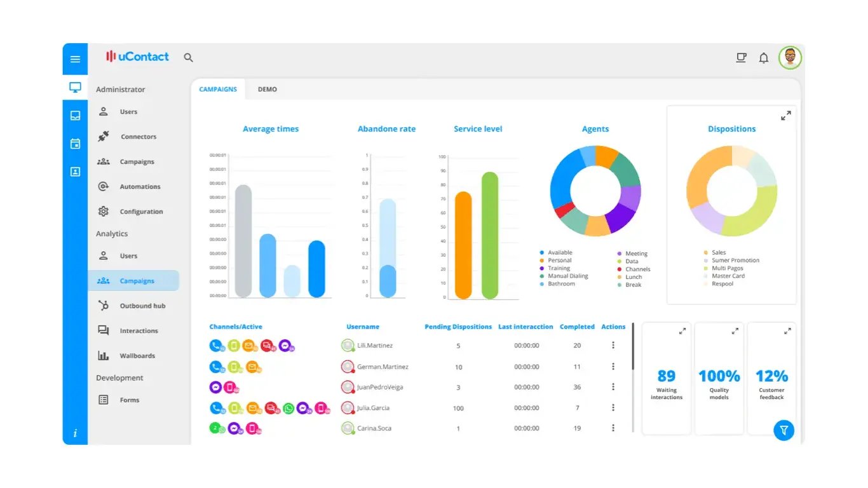Open actions menu for Julia.Garcia
868x488 pixels.
pyautogui.click(x=613, y=407)
